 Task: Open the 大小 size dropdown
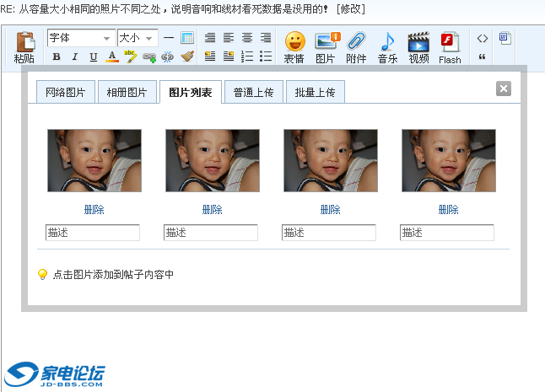tap(138, 38)
